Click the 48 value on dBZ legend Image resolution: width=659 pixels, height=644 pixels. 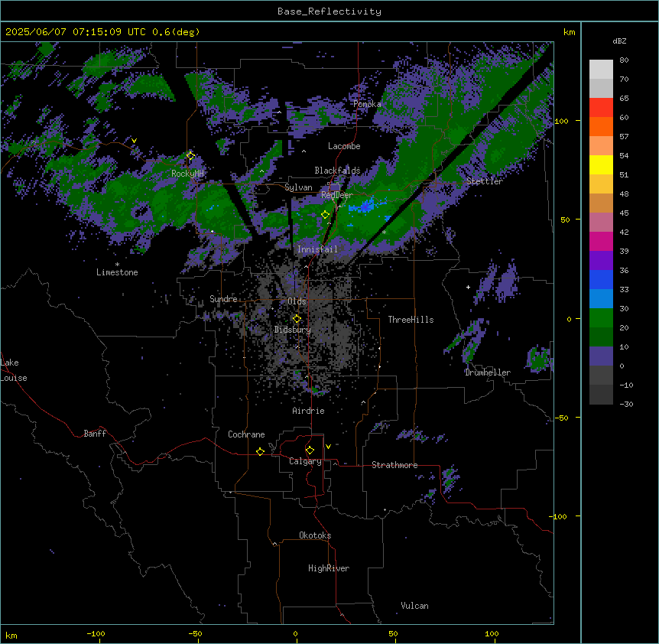(624, 194)
